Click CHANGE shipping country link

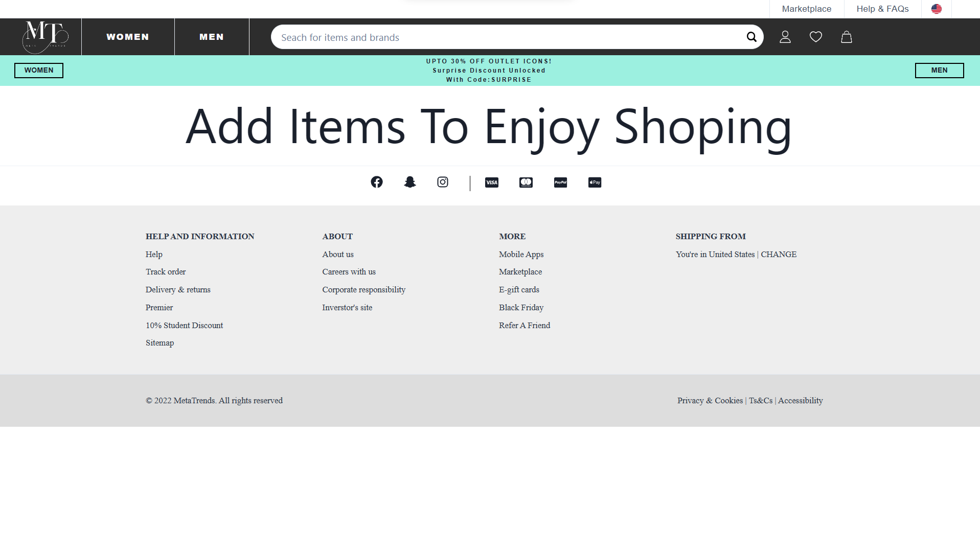pyautogui.click(x=778, y=255)
